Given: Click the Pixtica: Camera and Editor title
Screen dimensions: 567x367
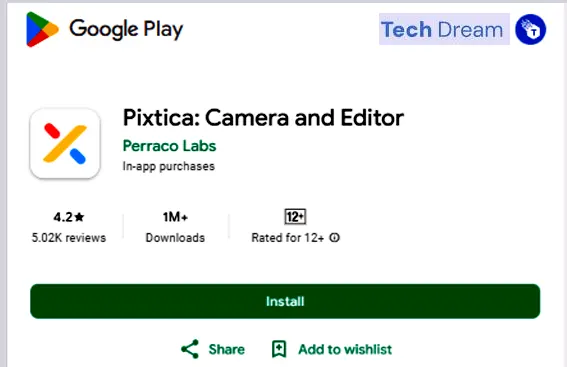Looking at the screenshot, I should (x=263, y=118).
